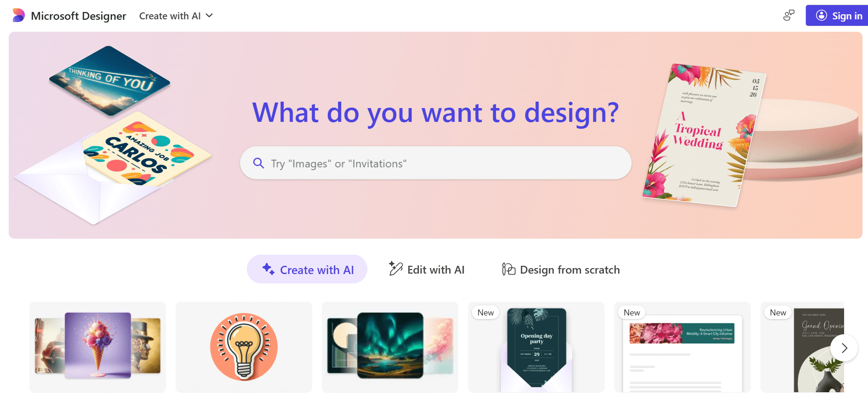Open the Create with AI dropdown in the header
Viewport: 868px width, 395px height.
pyautogui.click(x=170, y=15)
